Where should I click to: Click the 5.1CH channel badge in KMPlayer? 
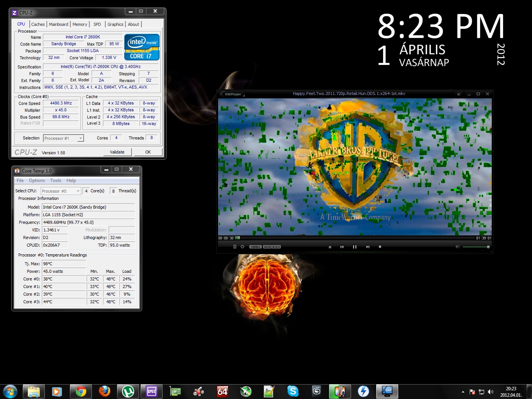pos(276,247)
